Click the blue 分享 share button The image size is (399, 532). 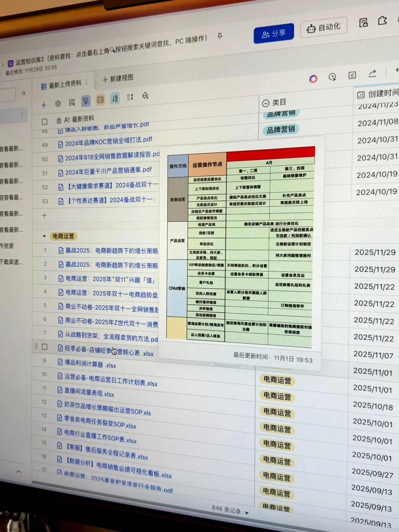pyautogui.click(x=274, y=33)
